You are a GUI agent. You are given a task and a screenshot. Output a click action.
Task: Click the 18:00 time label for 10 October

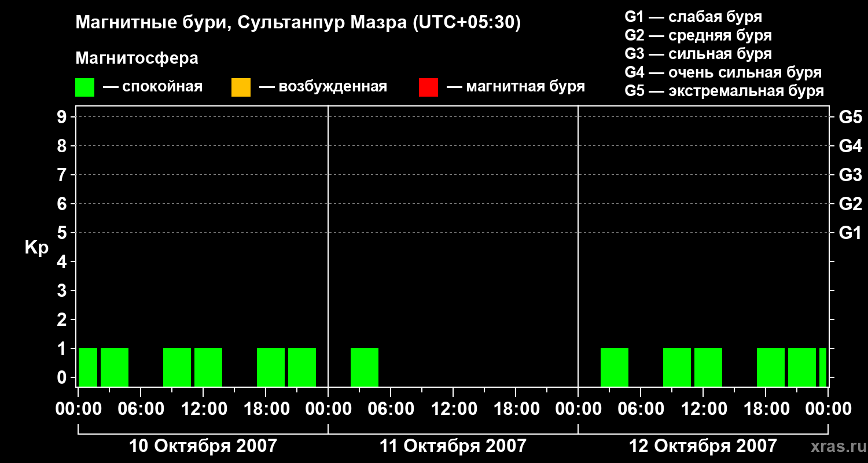(x=266, y=409)
